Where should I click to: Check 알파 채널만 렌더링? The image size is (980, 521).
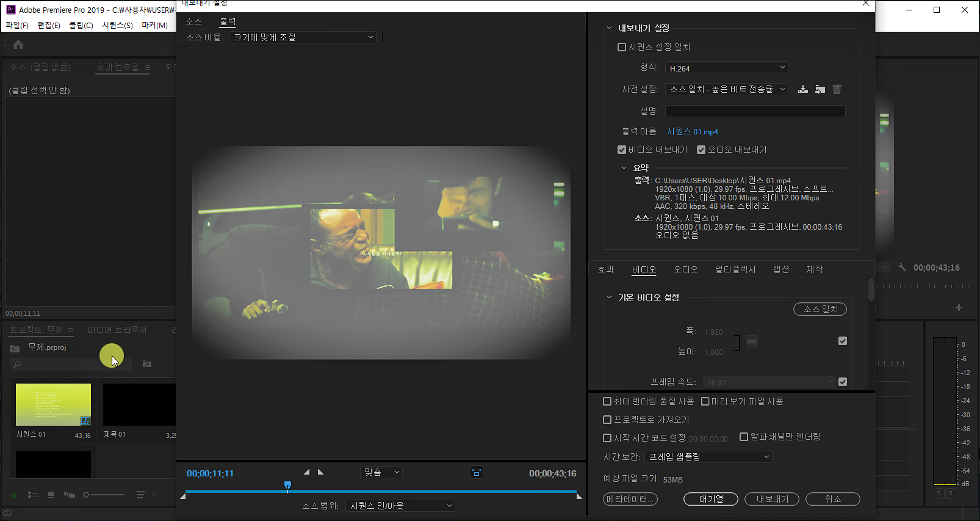[x=744, y=437]
